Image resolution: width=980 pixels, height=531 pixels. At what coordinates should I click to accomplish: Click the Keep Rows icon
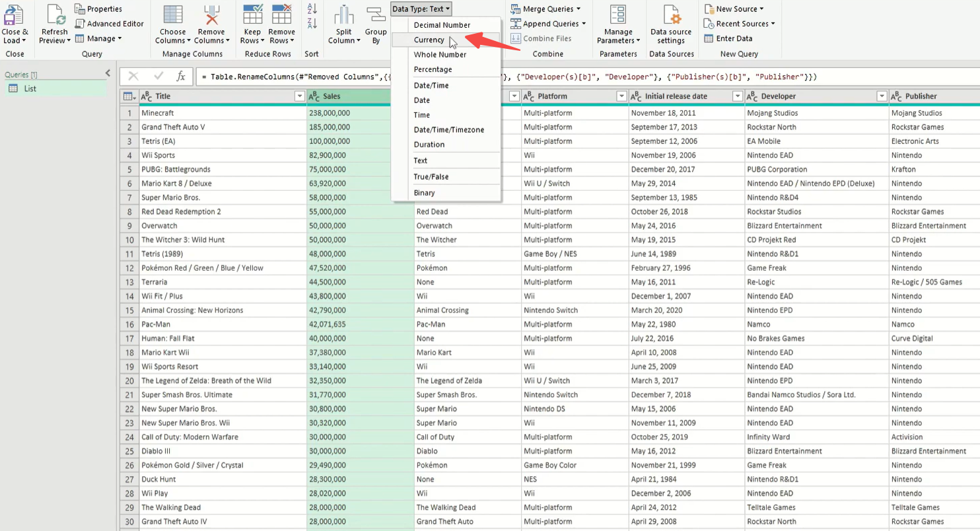pos(254,15)
